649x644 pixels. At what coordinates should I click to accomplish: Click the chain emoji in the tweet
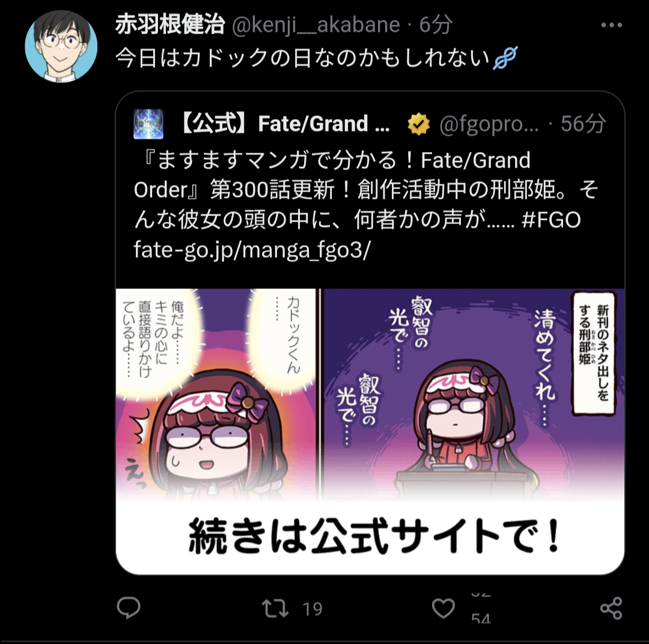point(505,58)
